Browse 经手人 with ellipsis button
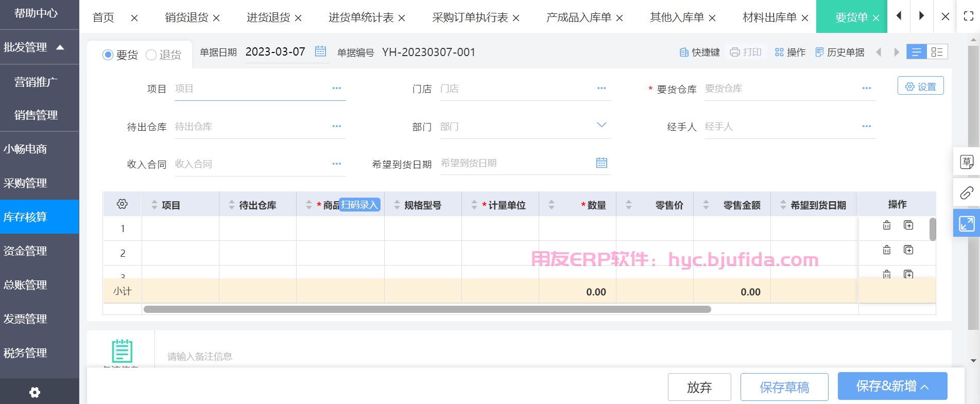 click(x=867, y=127)
